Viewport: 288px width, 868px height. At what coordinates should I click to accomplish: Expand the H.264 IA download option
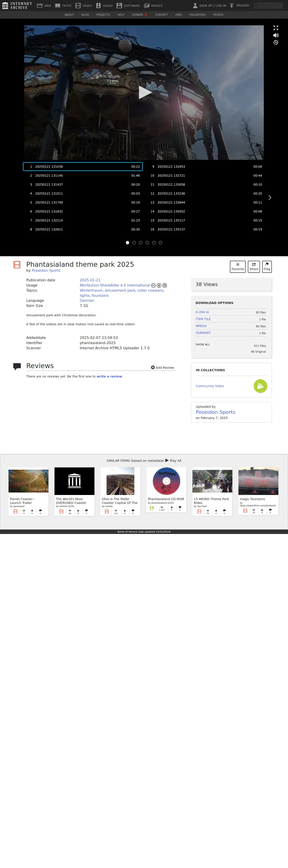[x=202, y=312]
